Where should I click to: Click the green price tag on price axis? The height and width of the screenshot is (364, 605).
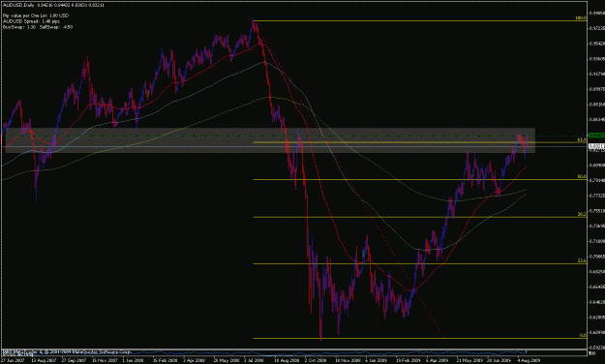tap(596, 136)
